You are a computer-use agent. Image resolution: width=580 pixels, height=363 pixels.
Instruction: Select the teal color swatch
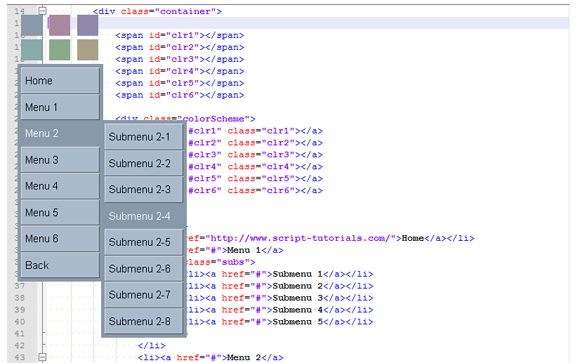32,50
